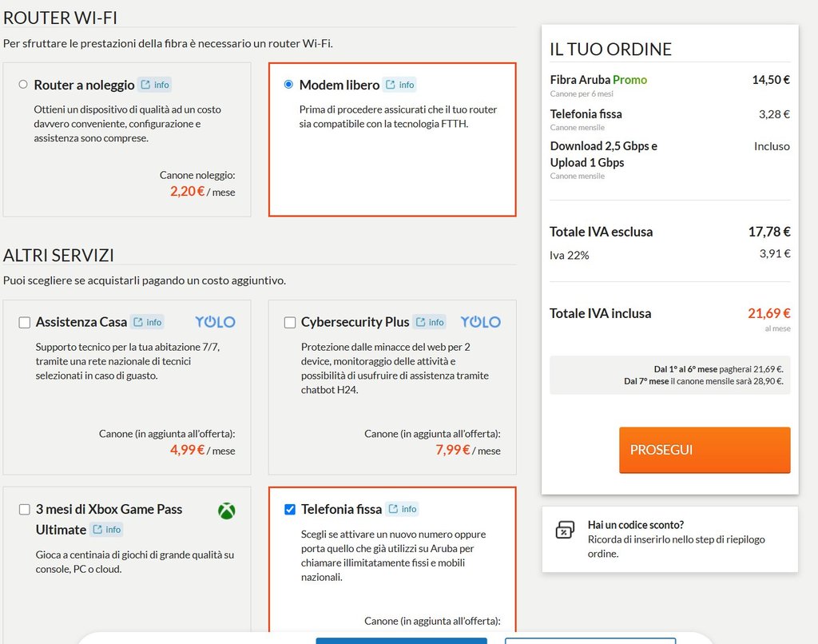Click the Hai un codice sconto box
818x644 pixels.
point(669,539)
